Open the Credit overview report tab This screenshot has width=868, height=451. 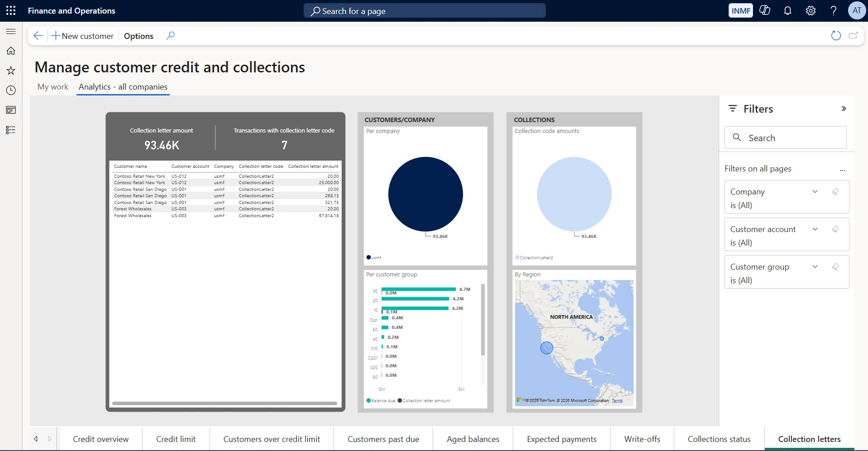[x=100, y=439]
